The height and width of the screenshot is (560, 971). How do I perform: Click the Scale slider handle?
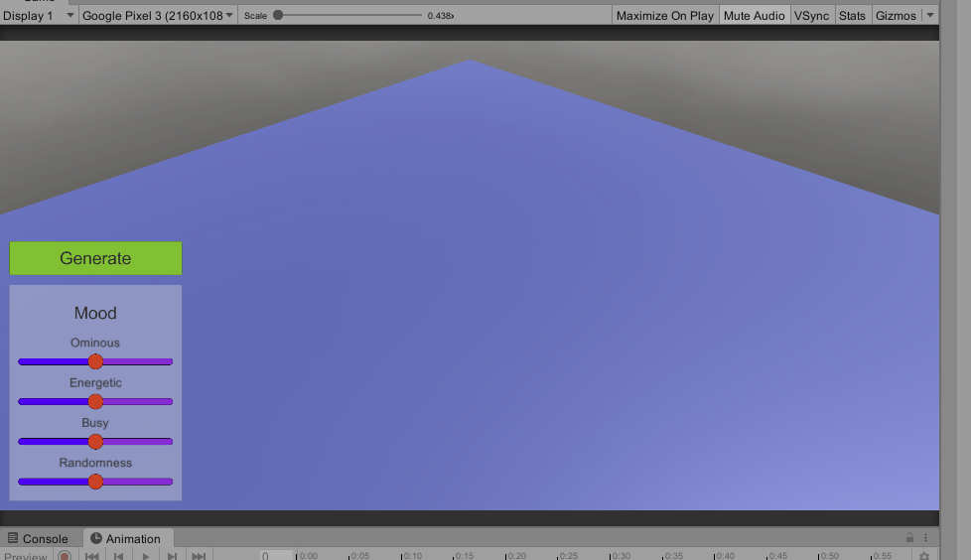click(x=278, y=15)
